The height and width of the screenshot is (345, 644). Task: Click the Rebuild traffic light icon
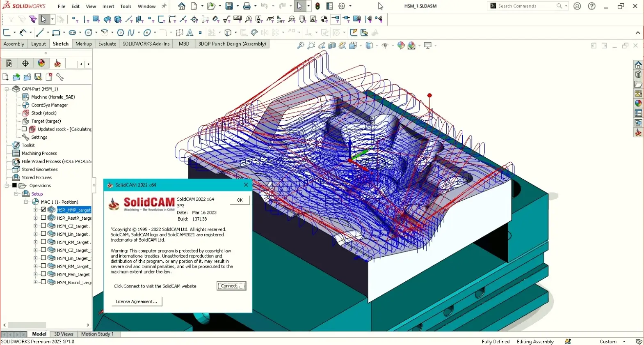pos(317,6)
